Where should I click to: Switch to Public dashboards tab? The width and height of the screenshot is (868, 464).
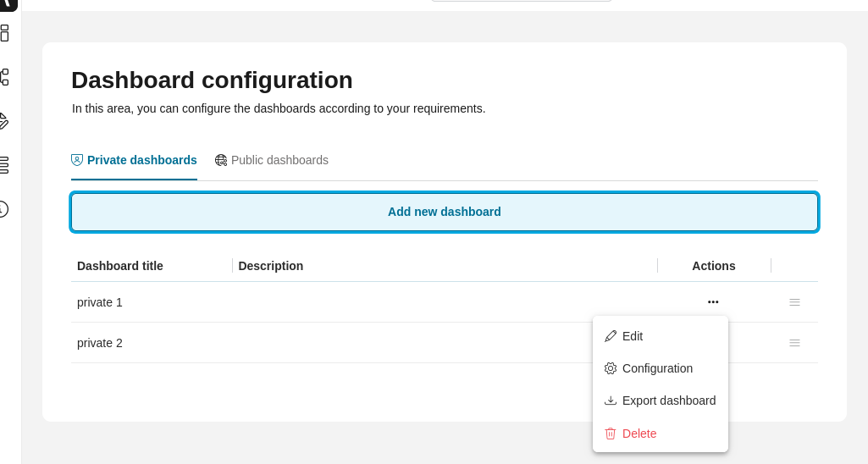tap(272, 160)
